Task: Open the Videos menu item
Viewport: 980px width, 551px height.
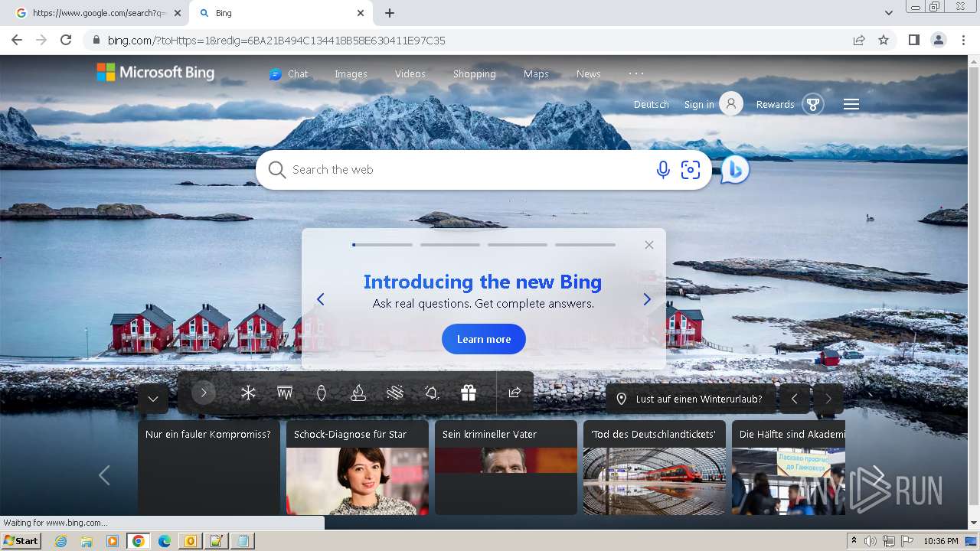Action: point(410,74)
